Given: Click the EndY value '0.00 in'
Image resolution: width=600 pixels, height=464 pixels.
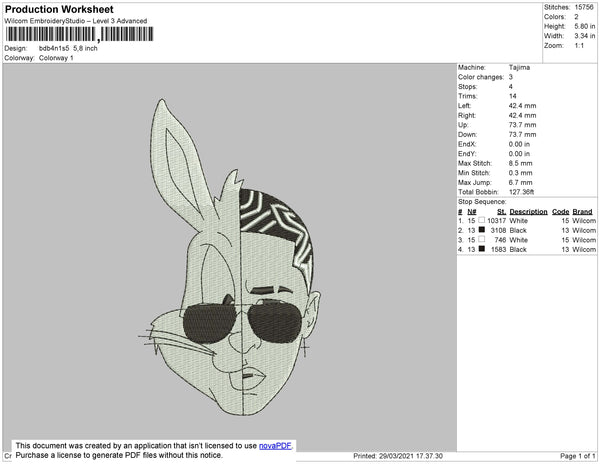Looking at the screenshot, I should tap(519, 154).
